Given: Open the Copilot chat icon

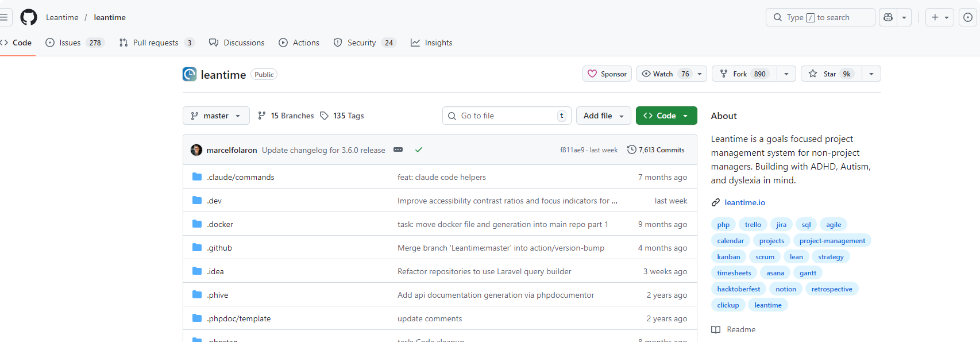Looking at the screenshot, I should pos(888,17).
